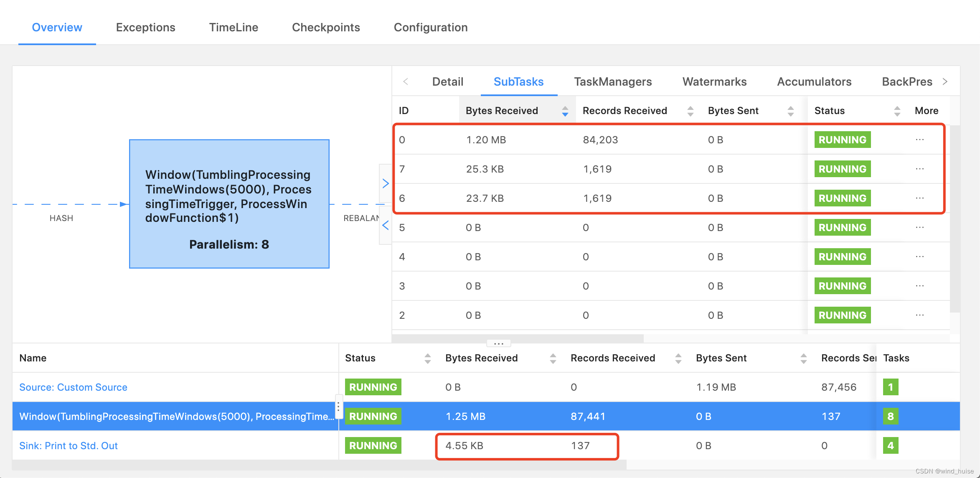
Task: Sort job vertices list by Status
Action: click(x=427, y=358)
